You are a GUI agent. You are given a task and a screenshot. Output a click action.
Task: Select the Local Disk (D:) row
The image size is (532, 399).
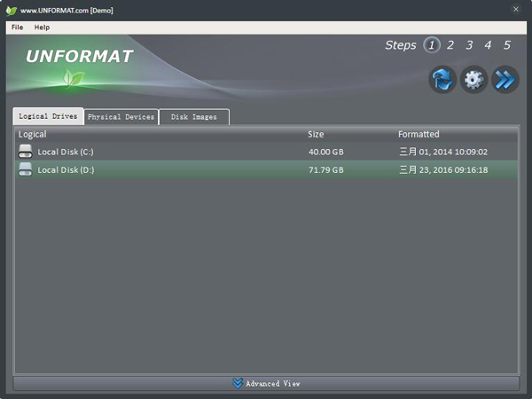click(266, 169)
